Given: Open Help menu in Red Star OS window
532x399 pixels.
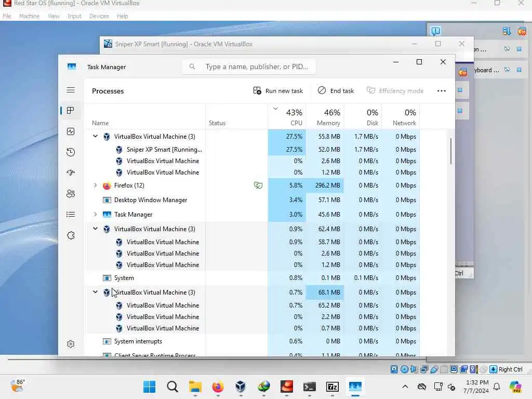Looking at the screenshot, I should tap(122, 16).
